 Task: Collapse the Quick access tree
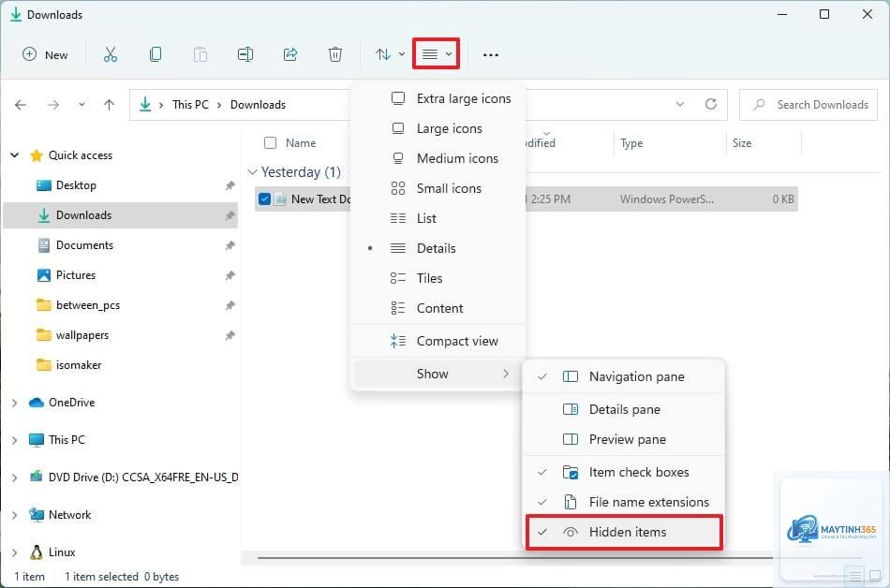coord(15,154)
